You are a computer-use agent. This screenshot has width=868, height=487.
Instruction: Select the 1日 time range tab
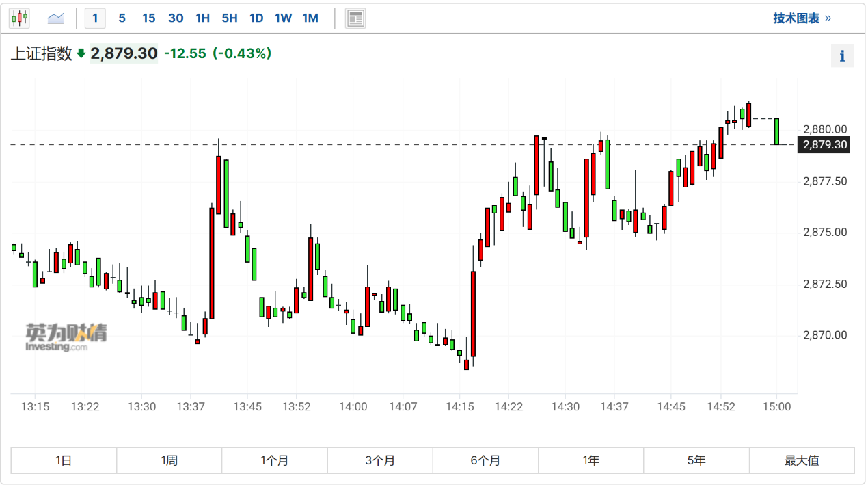(x=64, y=460)
